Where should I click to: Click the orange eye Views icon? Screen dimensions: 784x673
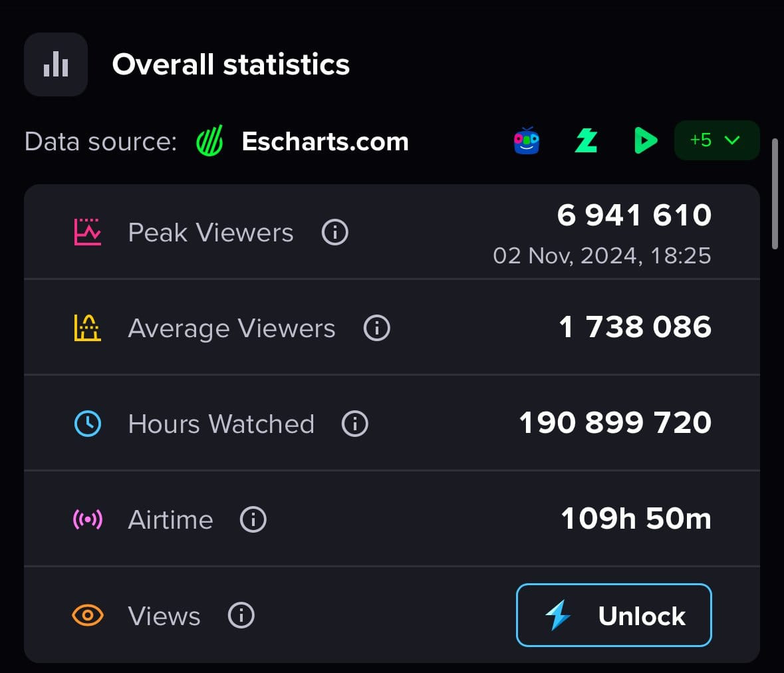[x=88, y=615]
